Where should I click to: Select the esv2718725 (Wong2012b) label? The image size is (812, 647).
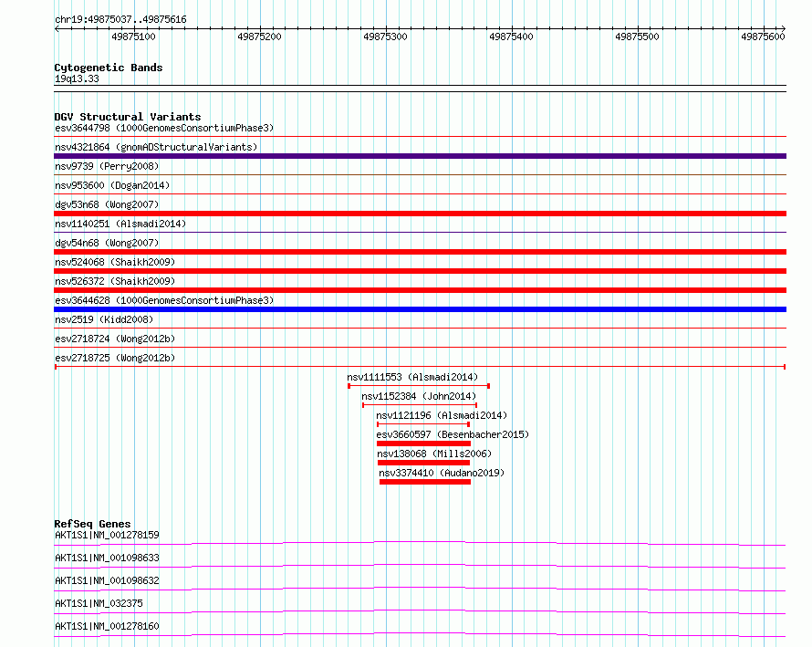click(115, 358)
